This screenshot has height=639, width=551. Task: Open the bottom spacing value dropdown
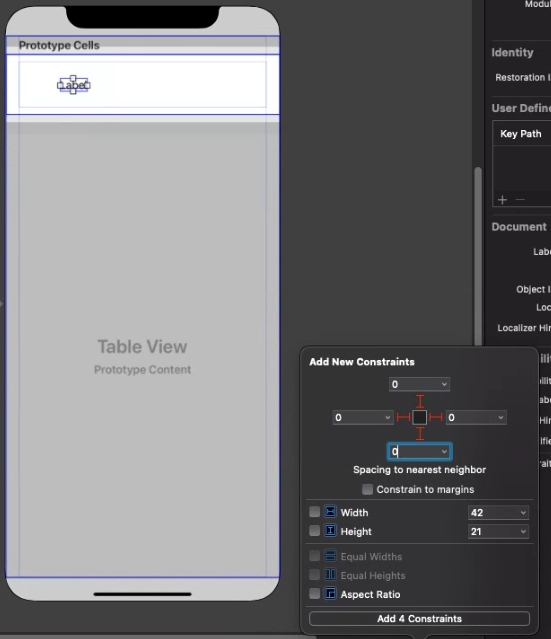click(x=444, y=452)
